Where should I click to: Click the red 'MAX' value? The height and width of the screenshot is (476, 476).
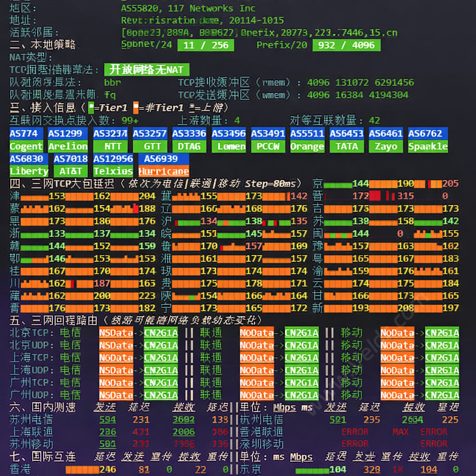400,432
